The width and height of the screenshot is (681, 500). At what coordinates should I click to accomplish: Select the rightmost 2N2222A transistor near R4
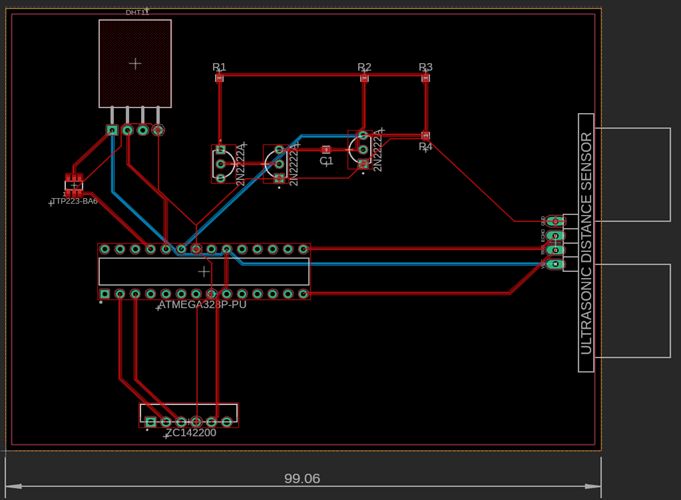(361, 149)
